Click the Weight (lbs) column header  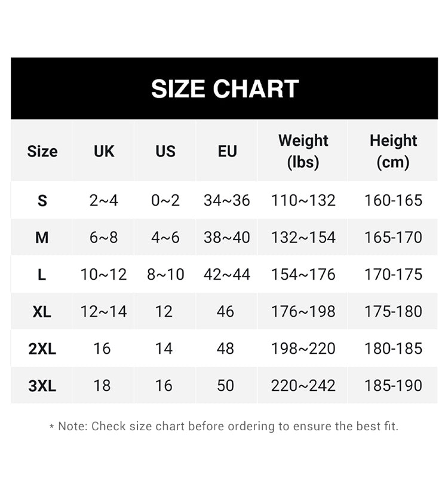coord(303,151)
